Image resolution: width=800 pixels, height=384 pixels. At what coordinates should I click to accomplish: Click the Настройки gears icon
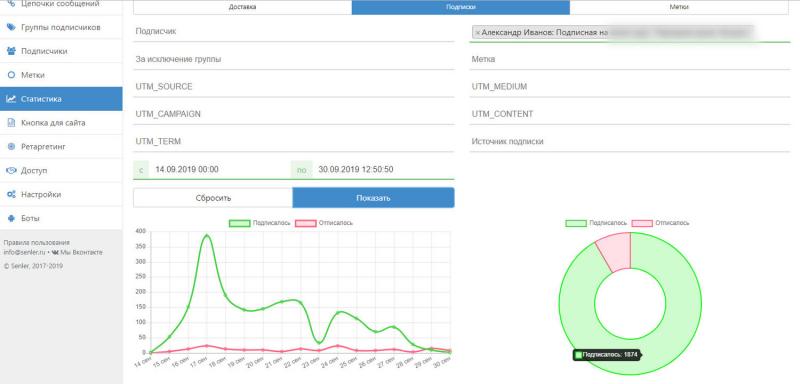11,194
